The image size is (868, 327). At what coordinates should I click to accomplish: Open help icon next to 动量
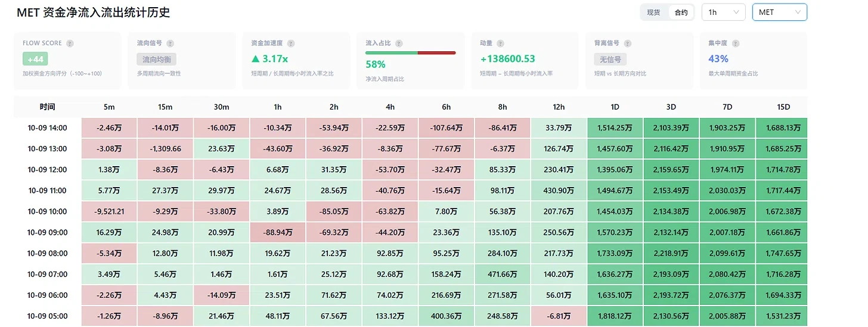[x=501, y=43]
